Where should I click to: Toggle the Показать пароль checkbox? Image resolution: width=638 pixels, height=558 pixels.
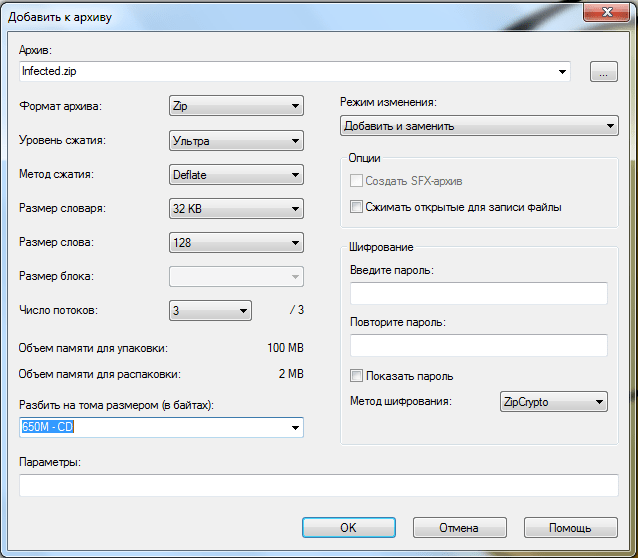click(x=356, y=376)
